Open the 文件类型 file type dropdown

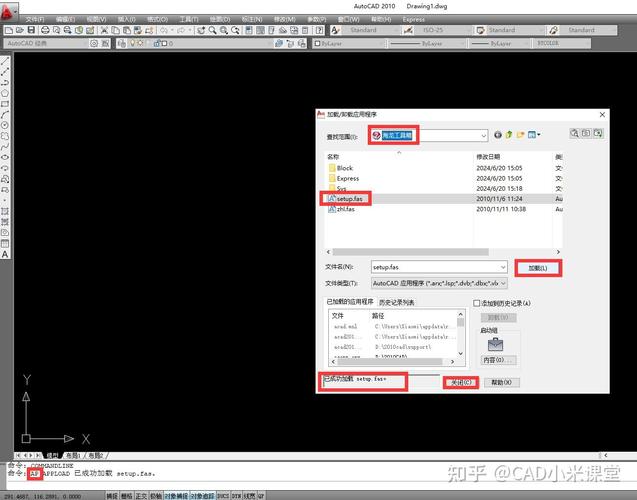(x=439, y=283)
